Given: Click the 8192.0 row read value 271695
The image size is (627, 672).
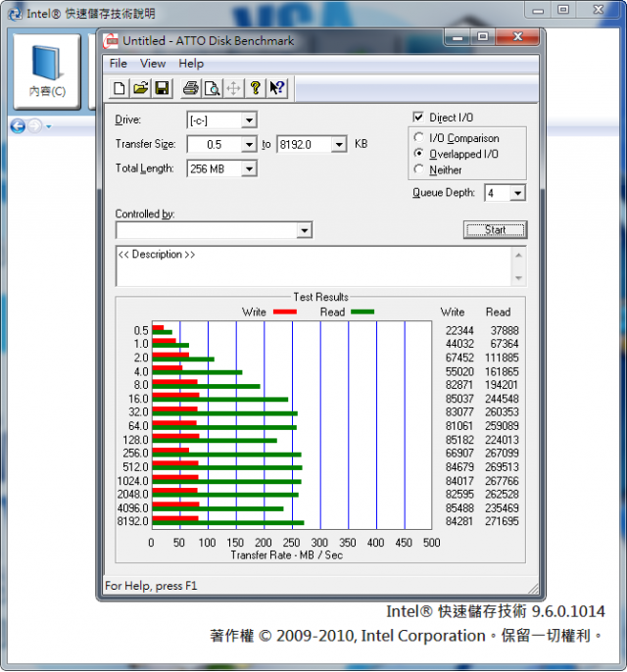Looking at the screenshot, I should click(502, 521).
